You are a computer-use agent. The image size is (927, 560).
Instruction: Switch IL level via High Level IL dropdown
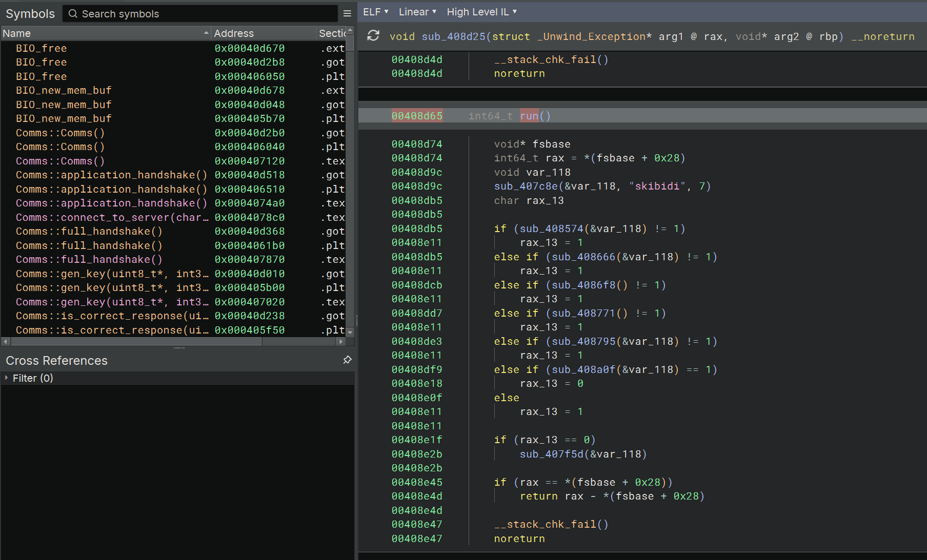coord(481,11)
